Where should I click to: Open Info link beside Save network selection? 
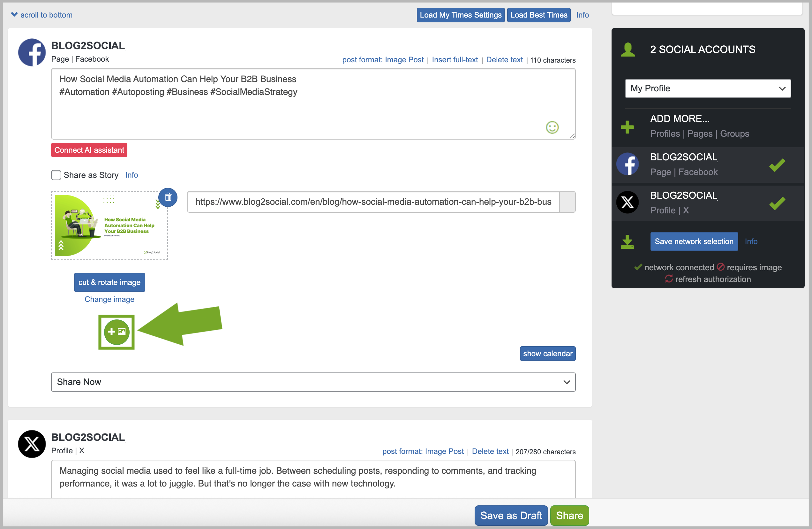coord(751,241)
